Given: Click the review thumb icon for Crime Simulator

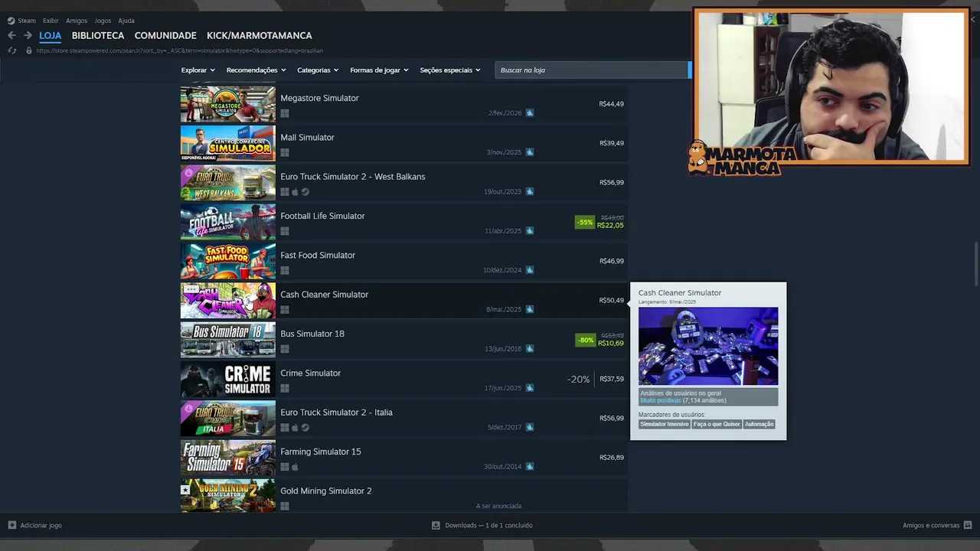Looking at the screenshot, I should [530, 388].
